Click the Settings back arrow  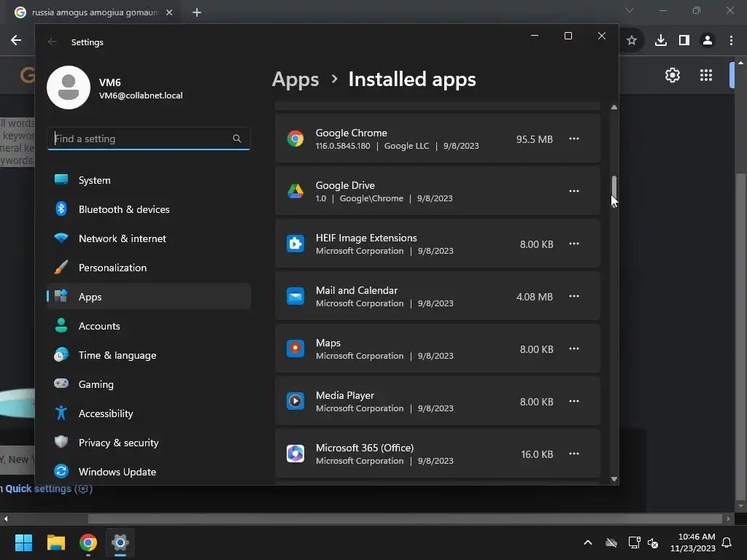pyautogui.click(x=53, y=42)
